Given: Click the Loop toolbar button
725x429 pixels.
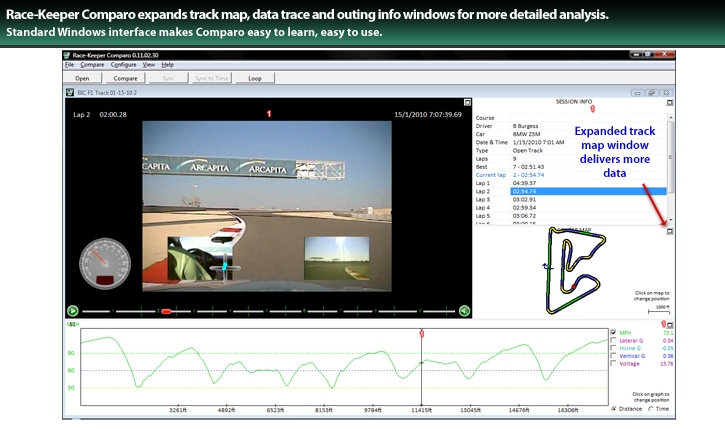Looking at the screenshot, I should click(x=254, y=77).
